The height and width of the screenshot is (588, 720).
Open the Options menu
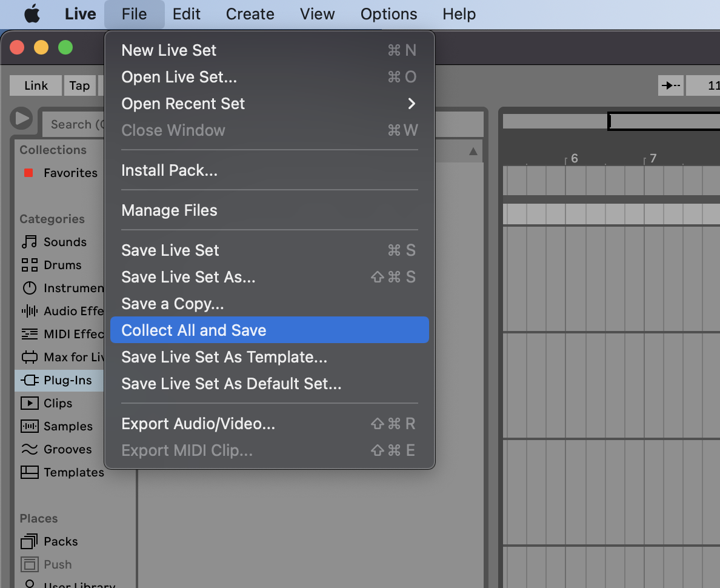point(388,14)
